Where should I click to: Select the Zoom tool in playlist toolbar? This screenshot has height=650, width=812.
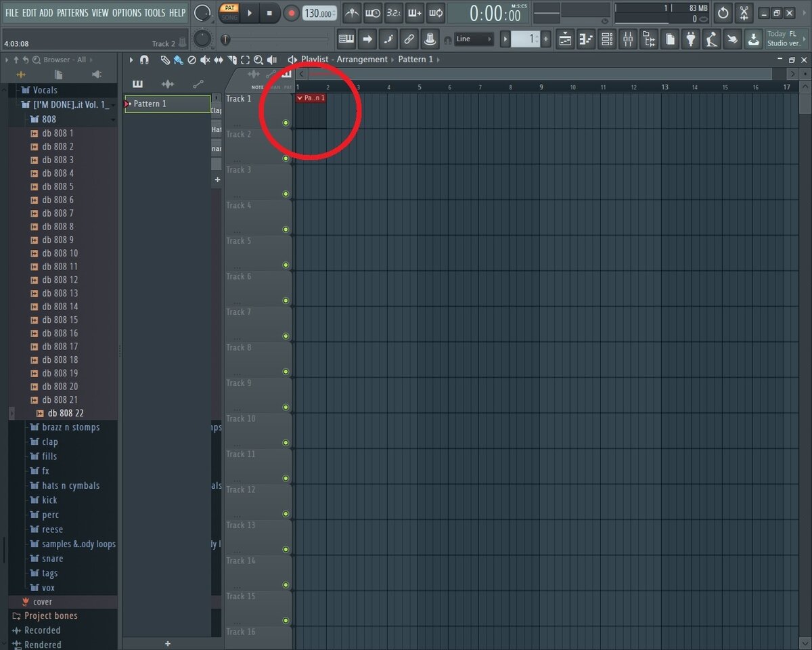tap(258, 60)
